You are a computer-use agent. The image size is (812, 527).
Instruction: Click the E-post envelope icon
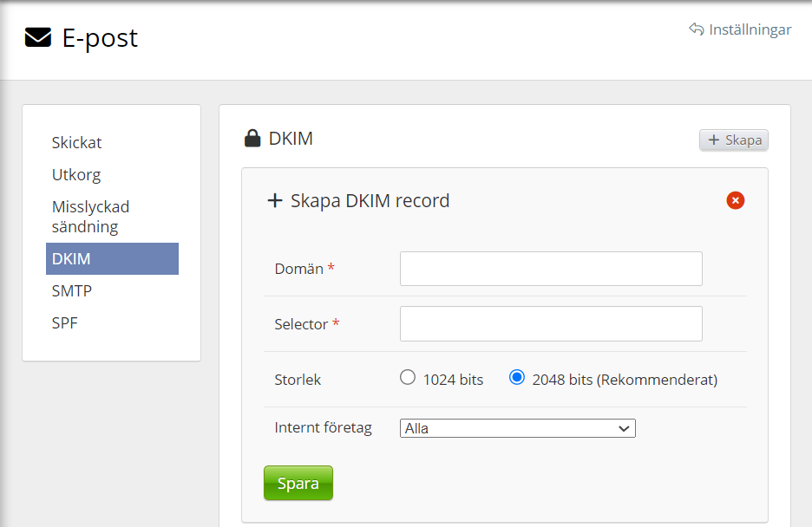(38, 37)
